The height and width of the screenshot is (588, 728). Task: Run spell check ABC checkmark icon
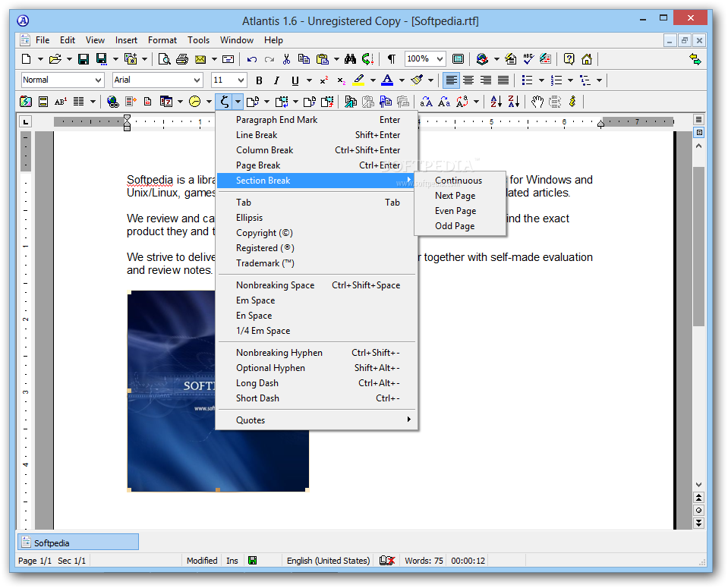(528, 59)
